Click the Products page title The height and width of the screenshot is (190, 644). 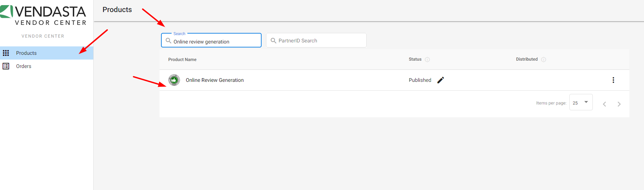(117, 10)
